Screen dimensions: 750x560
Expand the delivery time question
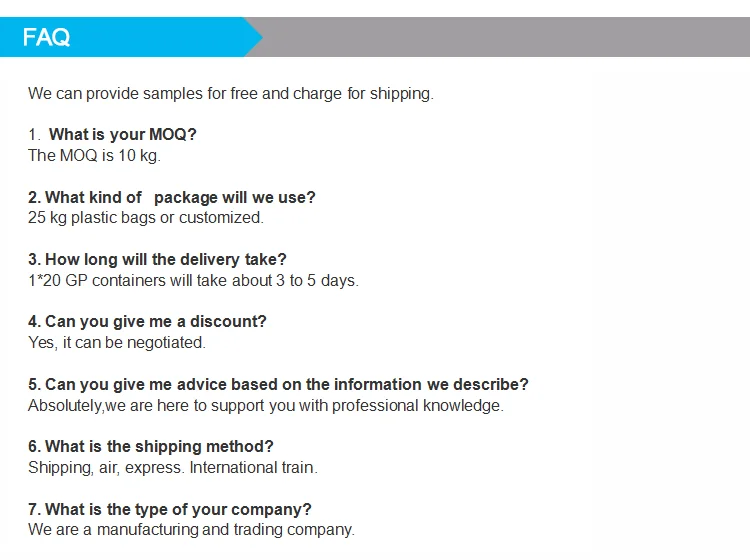click(x=157, y=259)
